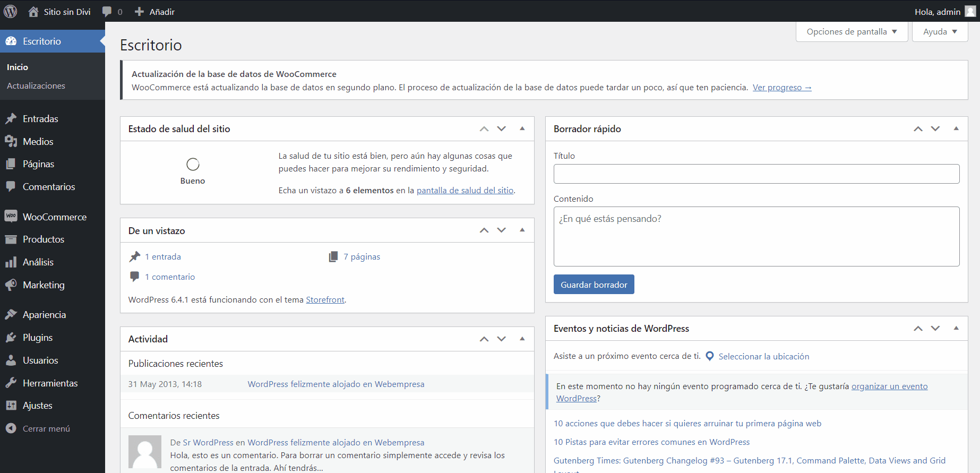Image resolution: width=980 pixels, height=473 pixels.
Task: Open the comments bubble icon in admin bar
Action: pyautogui.click(x=107, y=12)
